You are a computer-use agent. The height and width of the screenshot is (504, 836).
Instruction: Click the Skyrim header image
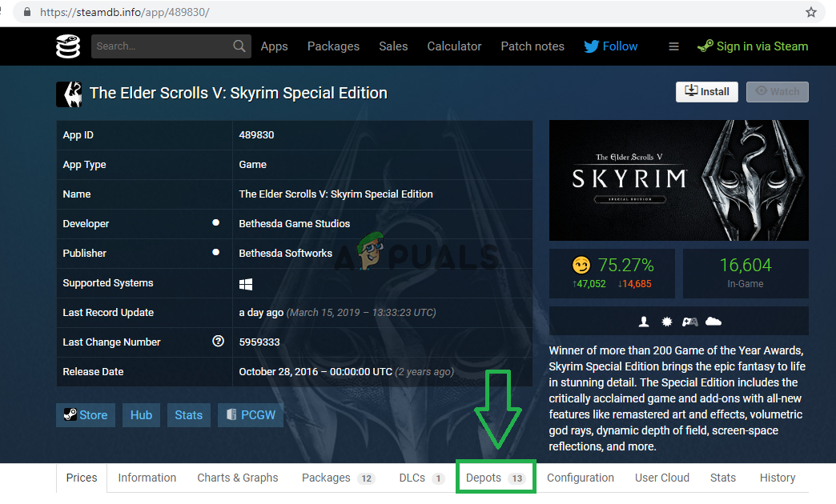[x=679, y=181]
